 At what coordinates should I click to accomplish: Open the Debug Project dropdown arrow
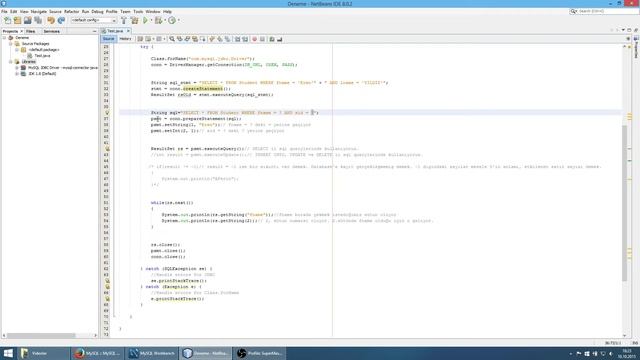[164, 20]
